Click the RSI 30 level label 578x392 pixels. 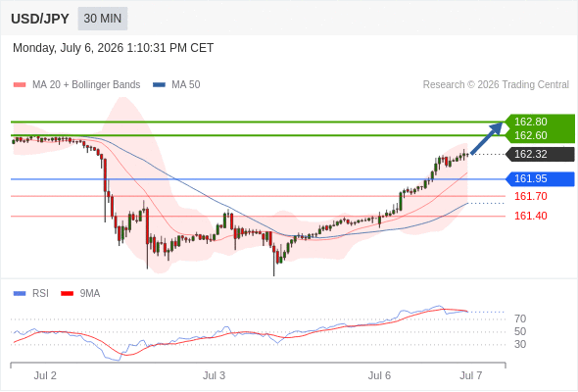520,344
